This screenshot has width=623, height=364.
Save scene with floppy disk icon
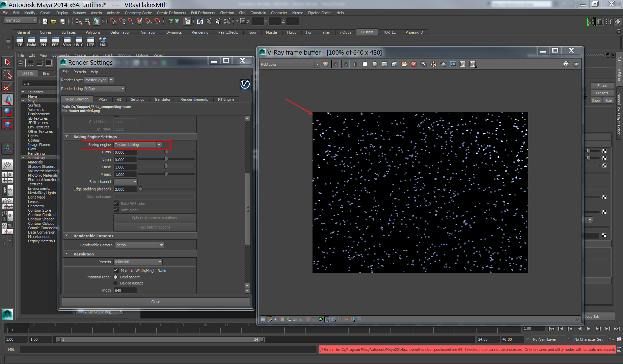(62, 21)
